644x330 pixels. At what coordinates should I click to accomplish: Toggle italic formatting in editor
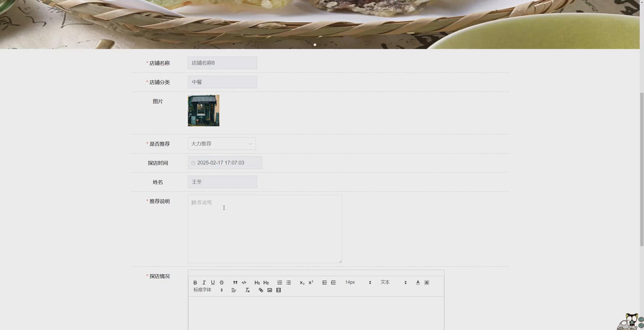pyautogui.click(x=204, y=282)
